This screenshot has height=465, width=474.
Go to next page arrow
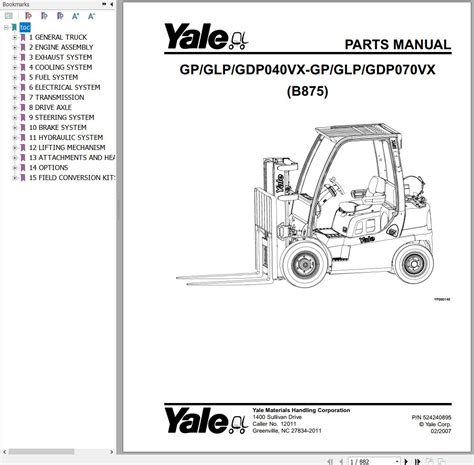406,462
